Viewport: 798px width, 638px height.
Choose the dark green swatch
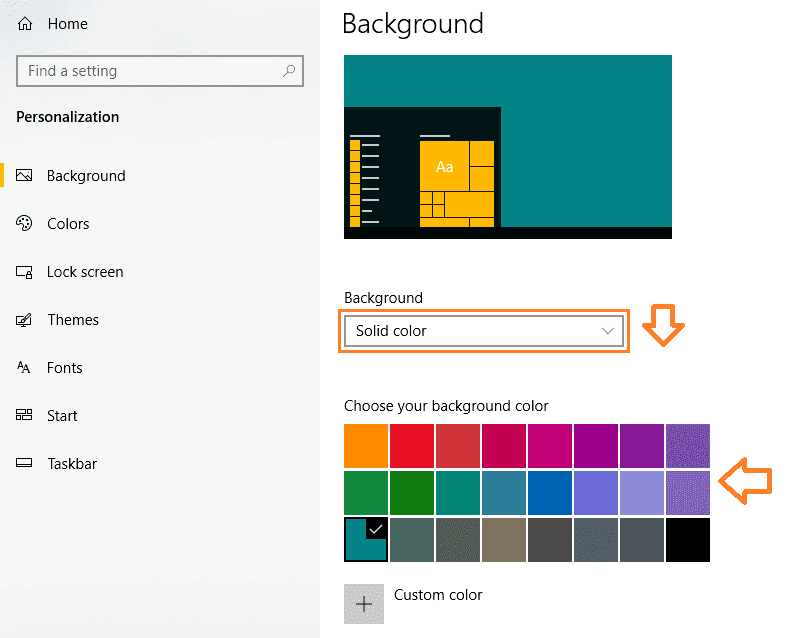412,493
